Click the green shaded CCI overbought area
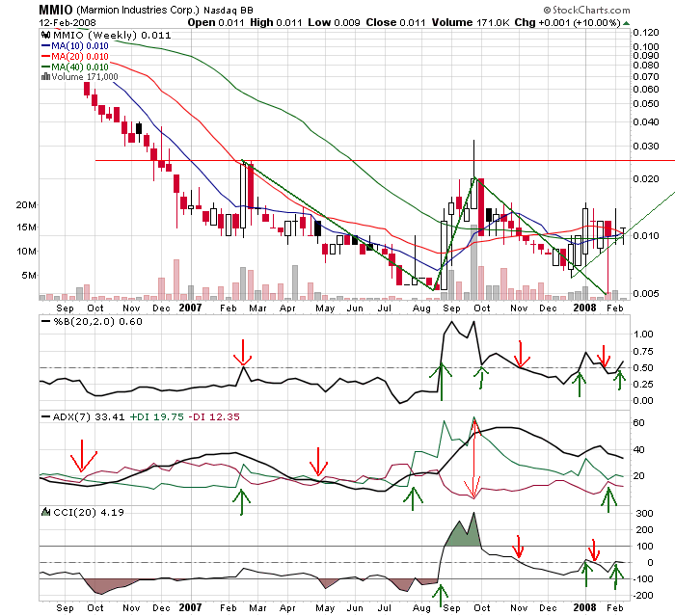 pos(464,533)
